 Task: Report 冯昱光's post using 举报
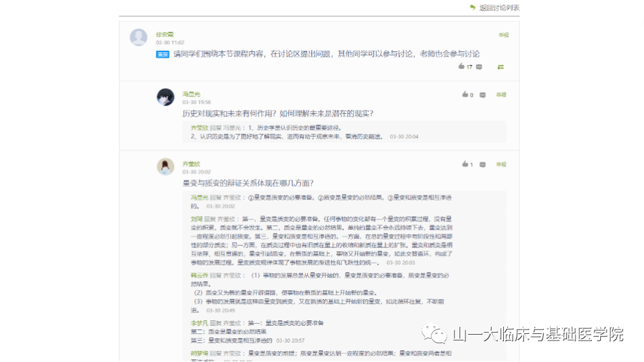[x=501, y=94]
